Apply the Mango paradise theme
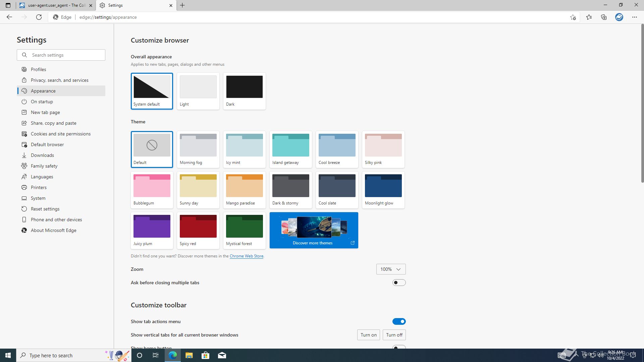 245,190
